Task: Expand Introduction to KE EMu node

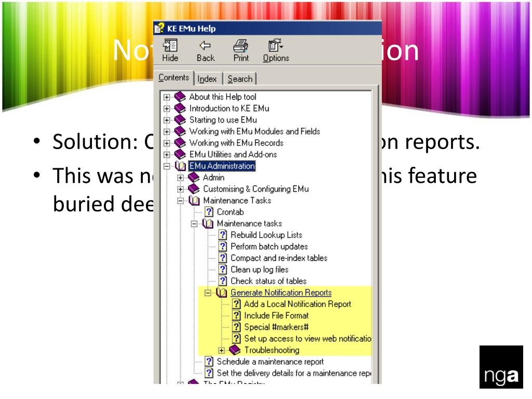Action: click(x=167, y=109)
